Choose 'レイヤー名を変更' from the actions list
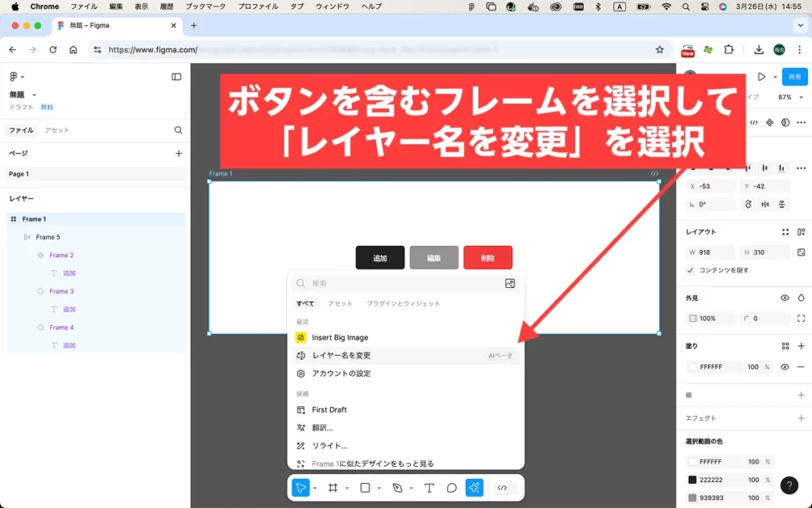Viewport: 812px width, 508px height. pyautogui.click(x=342, y=356)
